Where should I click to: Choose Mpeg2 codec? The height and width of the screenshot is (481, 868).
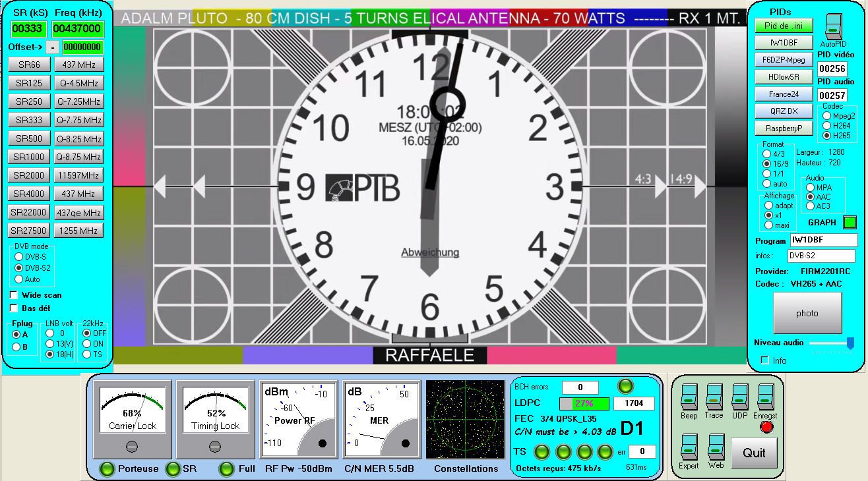tap(826, 115)
